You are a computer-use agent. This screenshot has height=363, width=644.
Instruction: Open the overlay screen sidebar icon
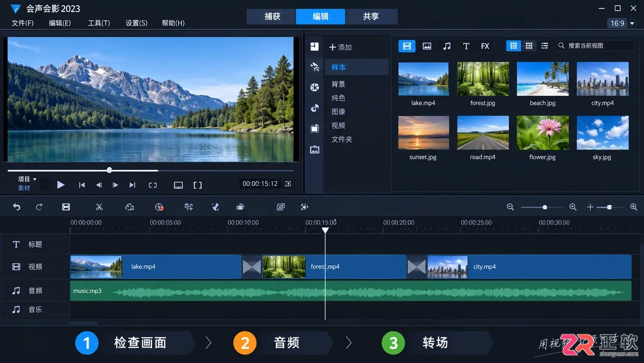coord(314,129)
